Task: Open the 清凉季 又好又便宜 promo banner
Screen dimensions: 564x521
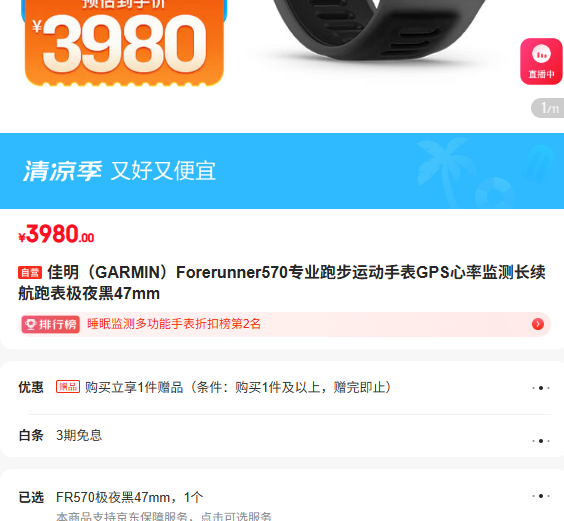Action: click(x=282, y=171)
